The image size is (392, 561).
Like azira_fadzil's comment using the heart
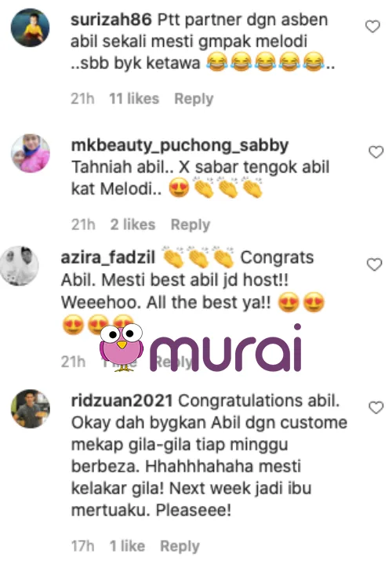point(374,264)
